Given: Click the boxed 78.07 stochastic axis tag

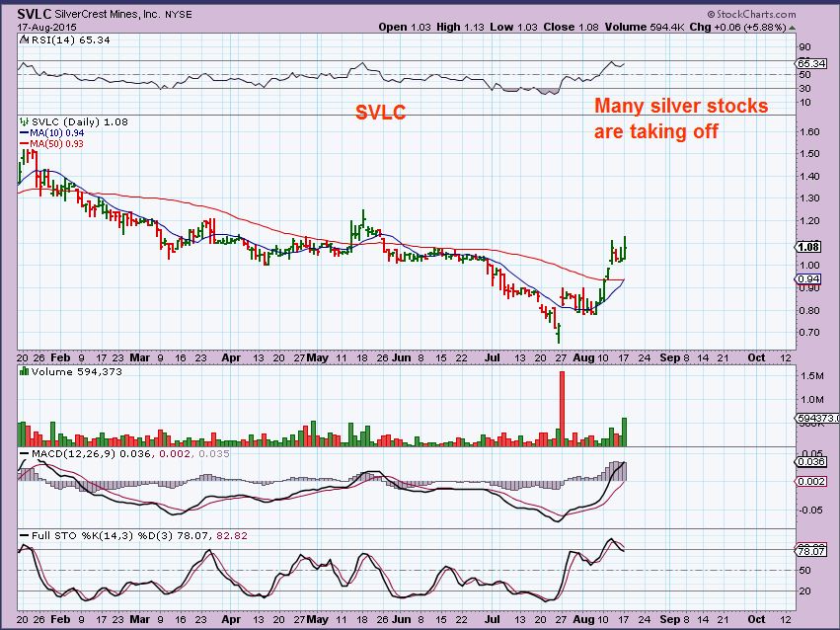Looking at the screenshot, I should pyautogui.click(x=811, y=551).
